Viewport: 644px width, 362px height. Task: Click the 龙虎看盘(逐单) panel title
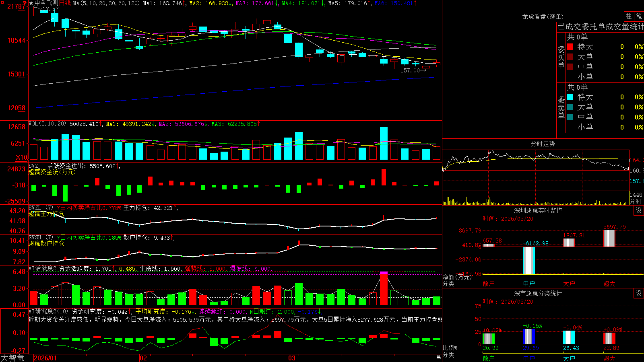pos(543,16)
